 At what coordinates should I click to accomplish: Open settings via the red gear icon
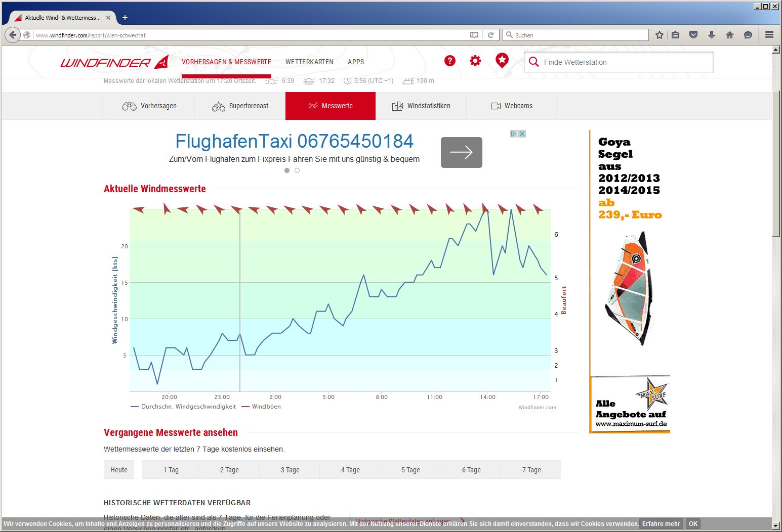[475, 61]
